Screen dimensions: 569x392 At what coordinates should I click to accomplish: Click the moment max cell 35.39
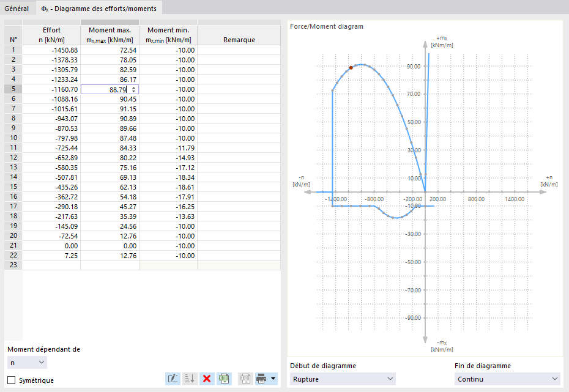click(x=110, y=216)
